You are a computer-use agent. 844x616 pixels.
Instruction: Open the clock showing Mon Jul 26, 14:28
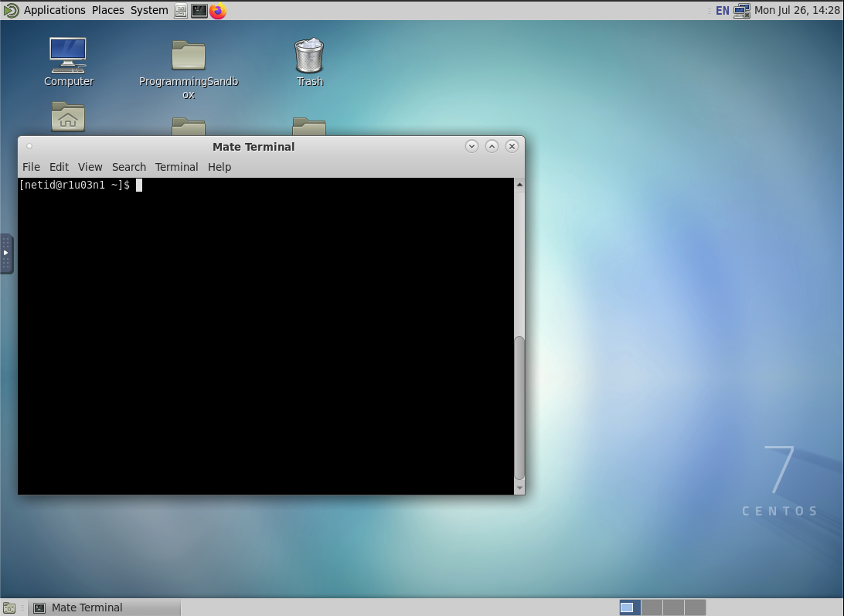[797, 10]
